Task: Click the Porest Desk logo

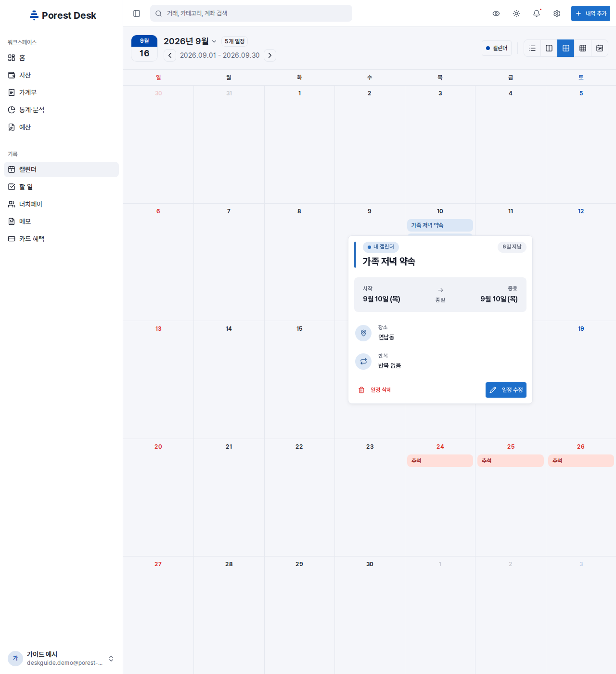Action: tap(63, 15)
